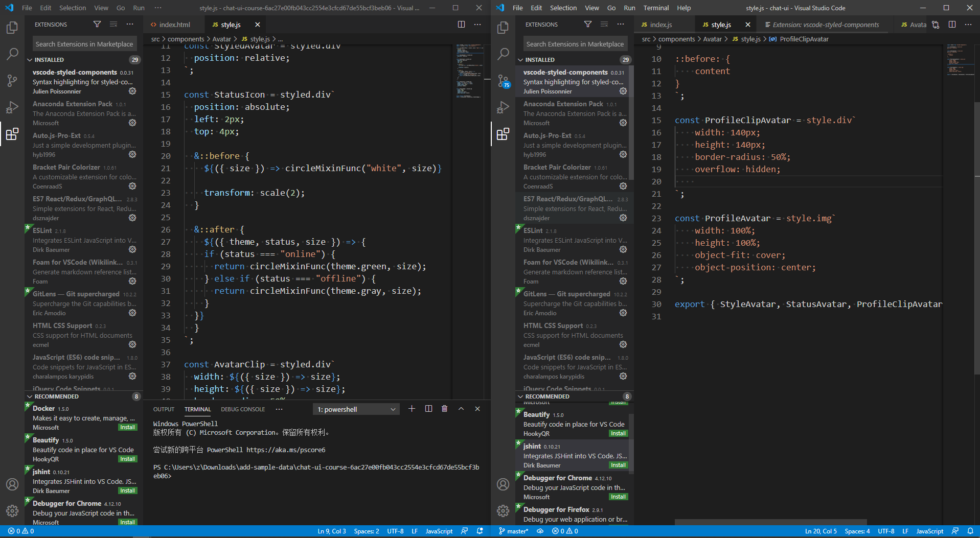Open the Manage gear menu
Viewport: 980px width, 538px height.
click(12, 510)
